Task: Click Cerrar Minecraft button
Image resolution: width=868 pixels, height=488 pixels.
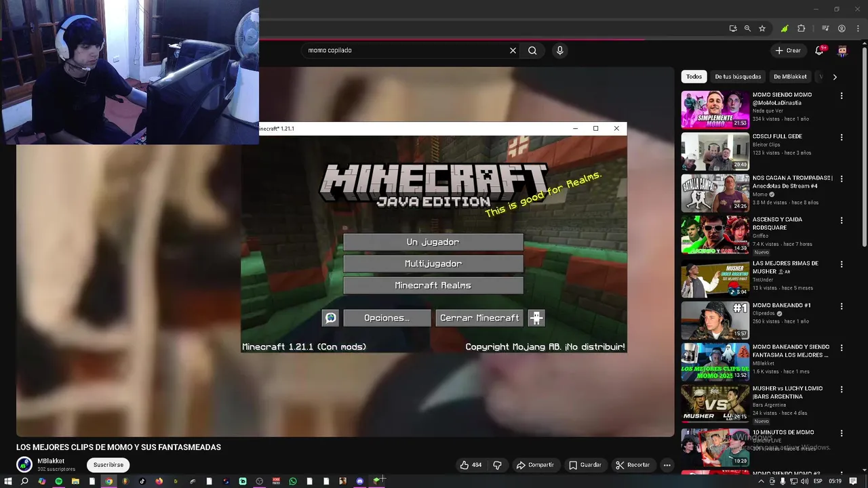Action: [x=479, y=318]
